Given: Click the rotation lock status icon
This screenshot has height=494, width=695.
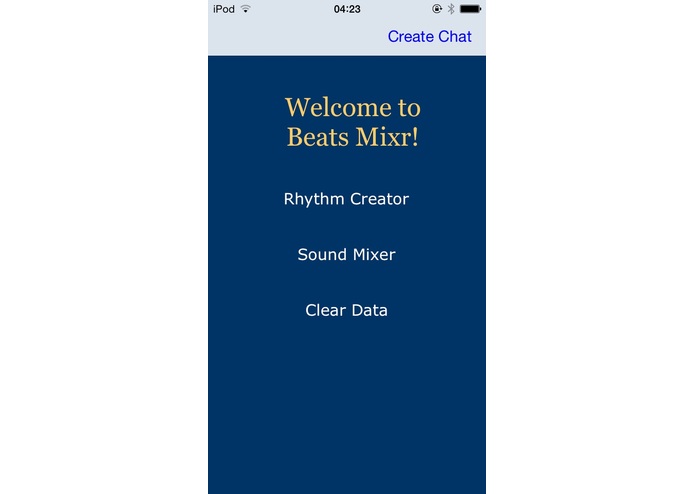Looking at the screenshot, I should [437, 9].
